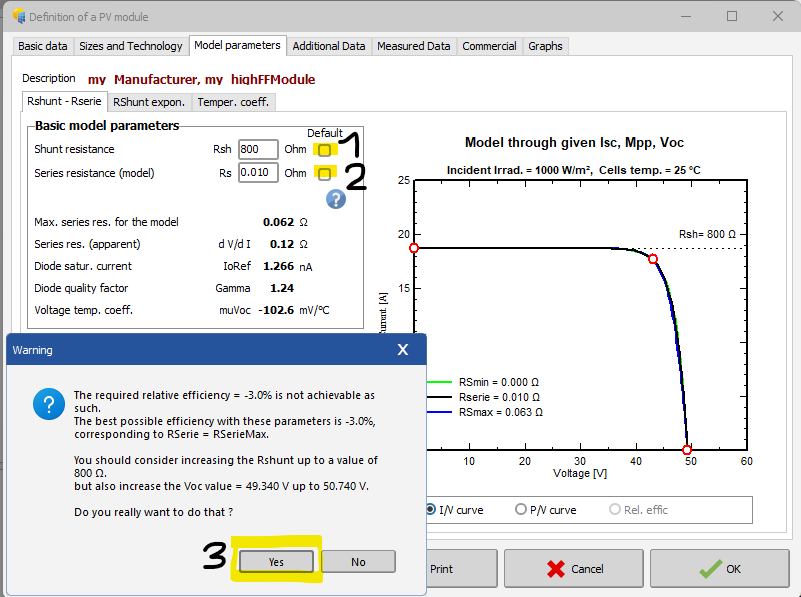Open the RShunt expon. sub-tab
The image size is (801, 597).
[x=149, y=102]
